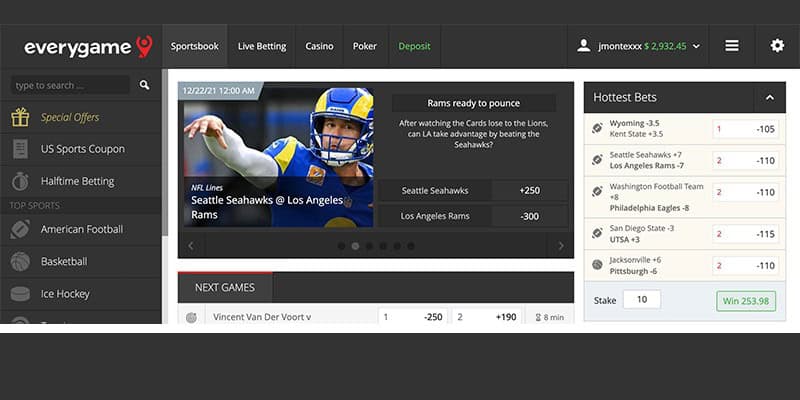
Task: Click the $ 2,932.45 account balance
Action: point(665,46)
